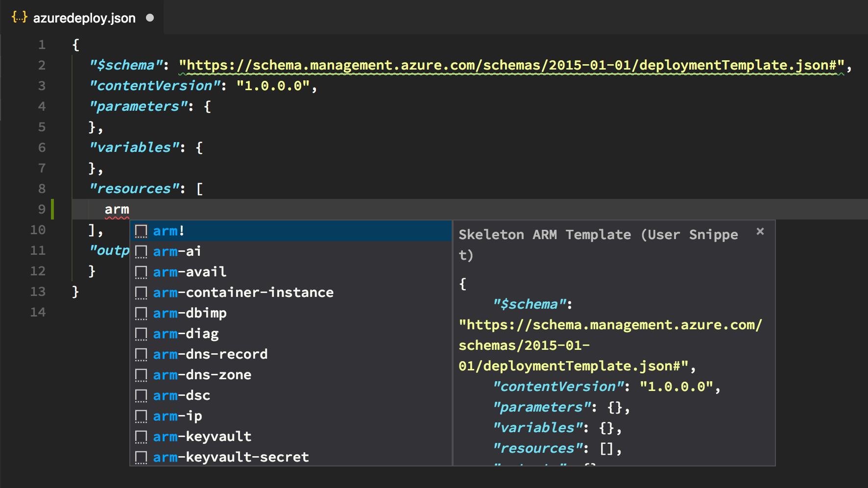Click the snippet icon beside arm-container-instance
The image size is (868, 488).
(x=141, y=293)
